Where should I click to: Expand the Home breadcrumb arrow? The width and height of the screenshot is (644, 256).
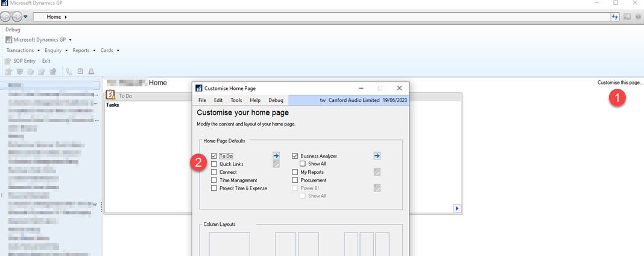pyautogui.click(x=66, y=17)
